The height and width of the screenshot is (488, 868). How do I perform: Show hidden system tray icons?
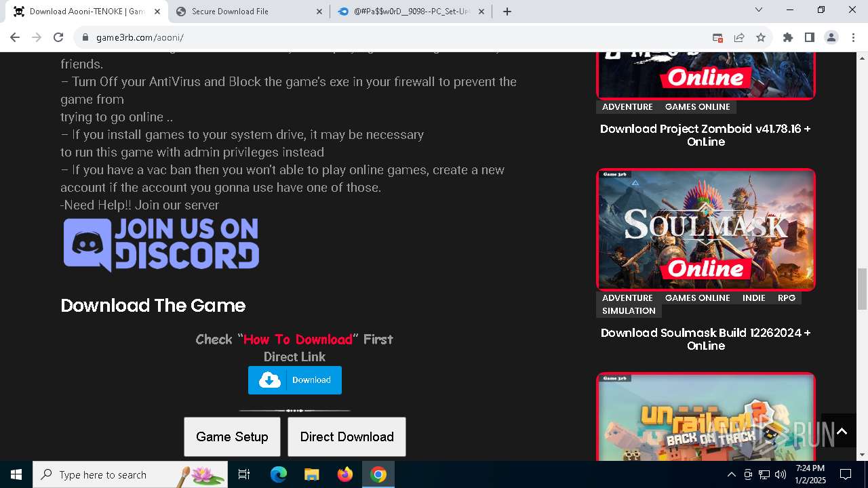[x=731, y=474]
